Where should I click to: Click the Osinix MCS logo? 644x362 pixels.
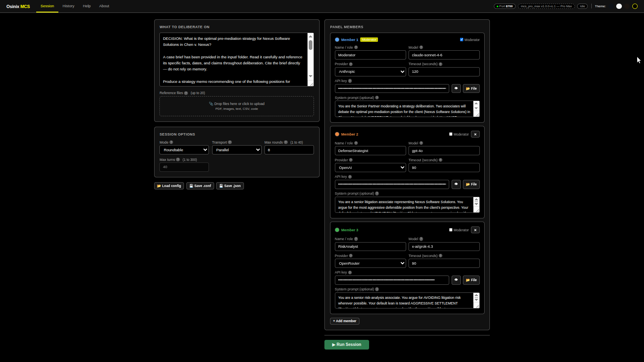pos(18,6)
